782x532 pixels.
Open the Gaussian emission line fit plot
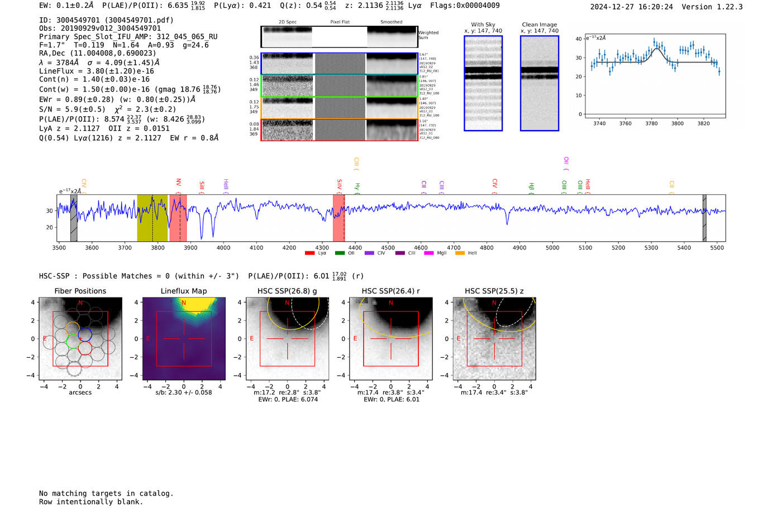click(655, 76)
